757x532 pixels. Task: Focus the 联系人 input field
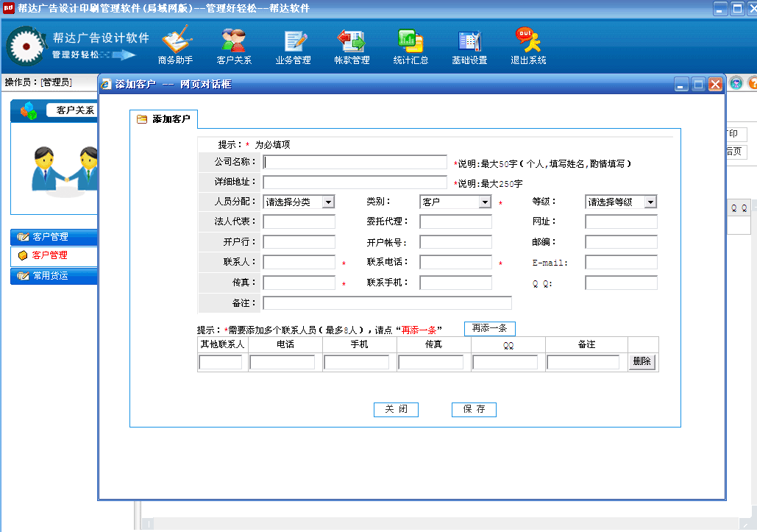[299, 262]
